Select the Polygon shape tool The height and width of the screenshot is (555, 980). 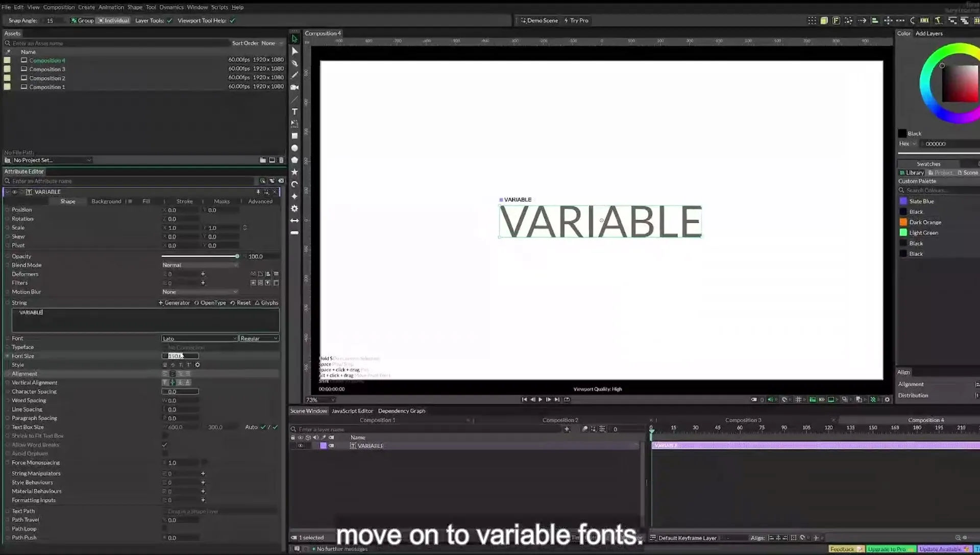coord(295,160)
